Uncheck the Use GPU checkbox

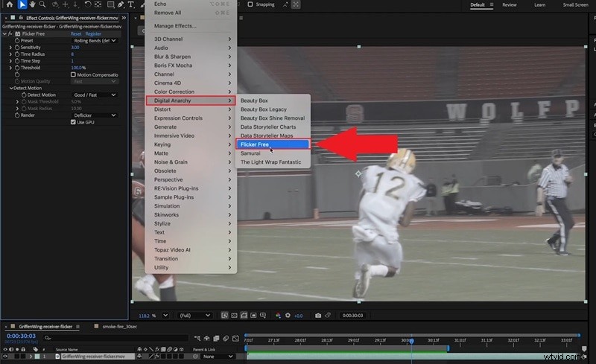(x=73, y=122)
